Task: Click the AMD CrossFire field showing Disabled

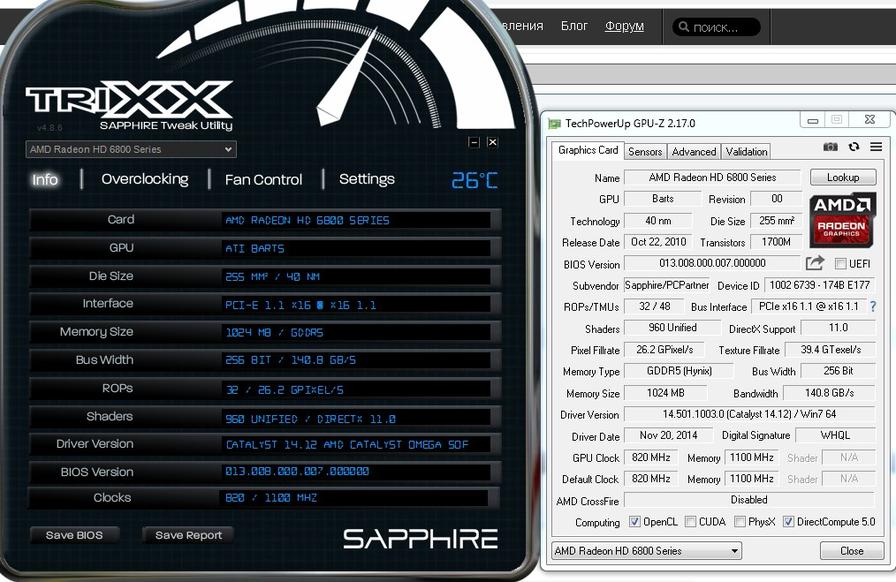Action: pyautogui.click(x=750, y=500)
